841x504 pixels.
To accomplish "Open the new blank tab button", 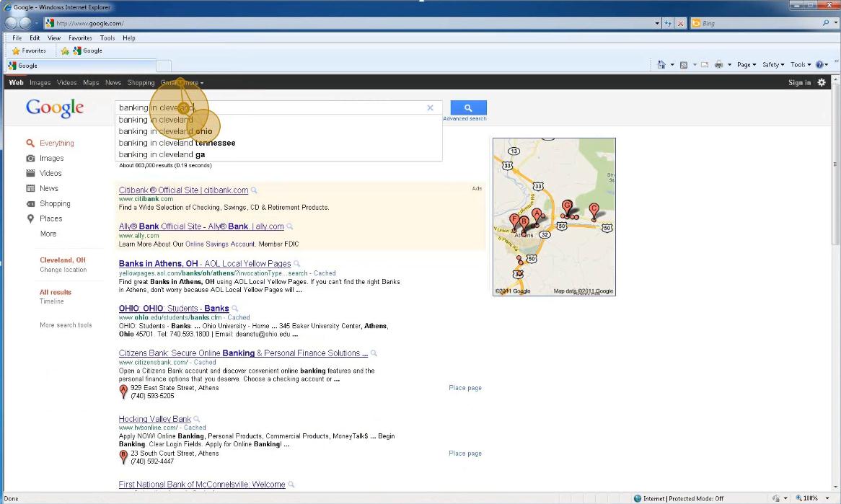I will tap(164, 66).
